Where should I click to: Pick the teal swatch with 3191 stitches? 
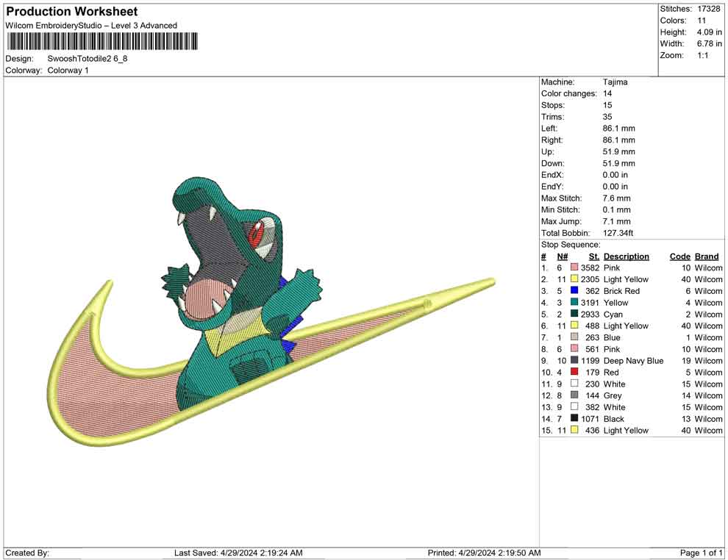pos(574,302)
